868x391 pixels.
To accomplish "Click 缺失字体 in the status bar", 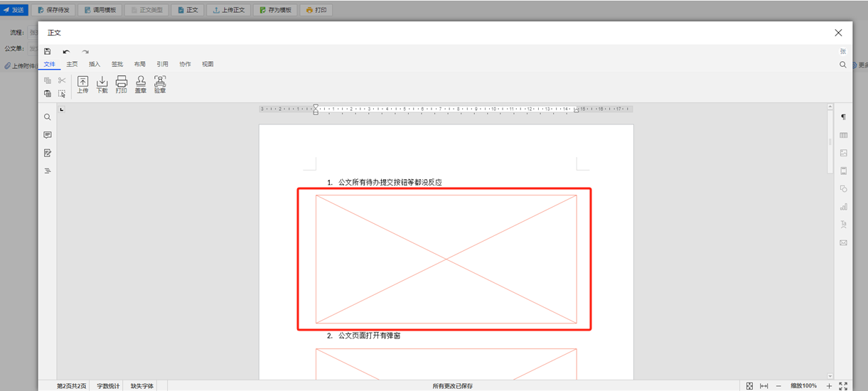I will click(x=141, y=386).
